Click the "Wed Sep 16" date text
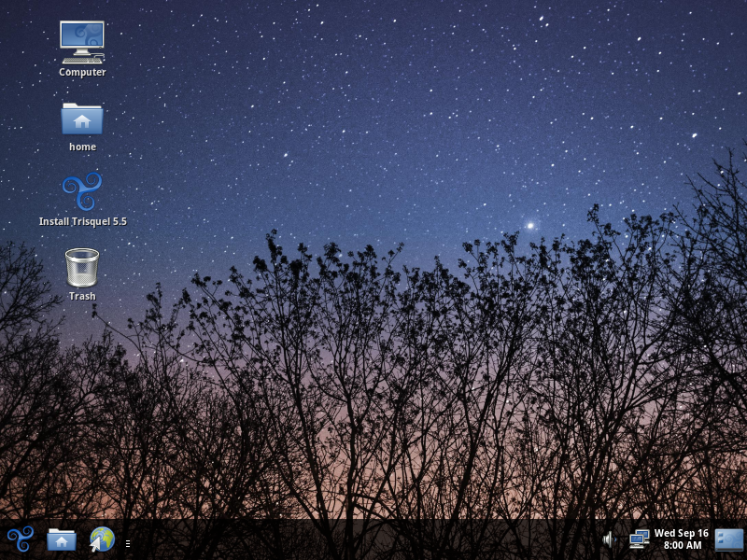The height and width of the screenshot is (560, 747). [682, 534]
